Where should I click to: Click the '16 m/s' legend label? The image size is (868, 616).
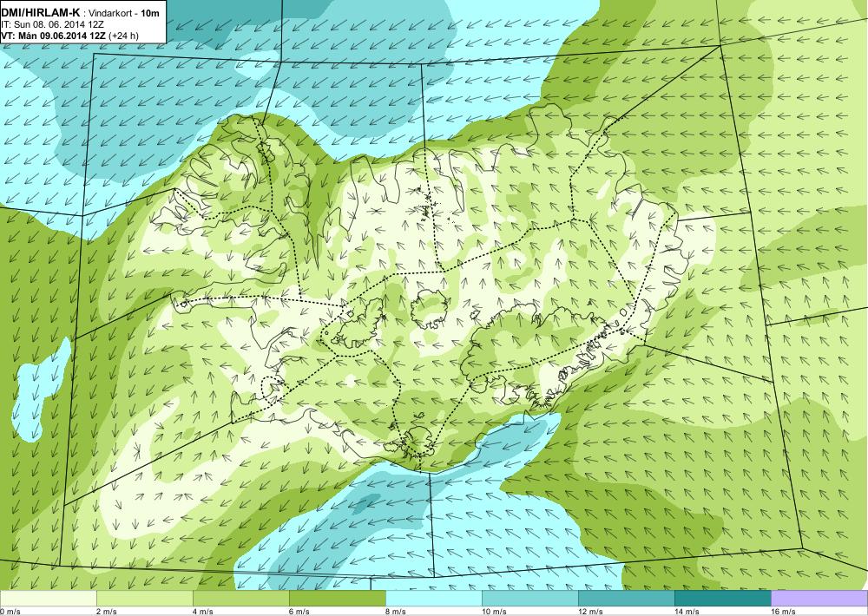pos(783,612)
